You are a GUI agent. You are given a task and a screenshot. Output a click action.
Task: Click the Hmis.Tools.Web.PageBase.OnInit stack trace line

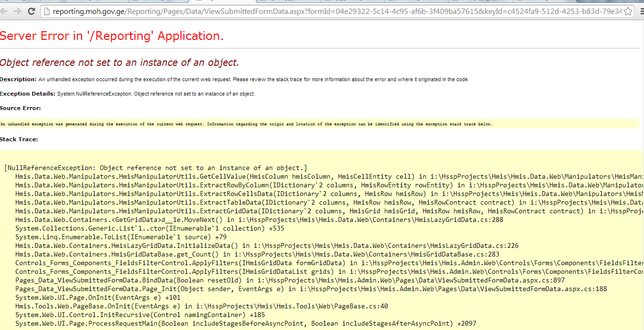(201, 306)
